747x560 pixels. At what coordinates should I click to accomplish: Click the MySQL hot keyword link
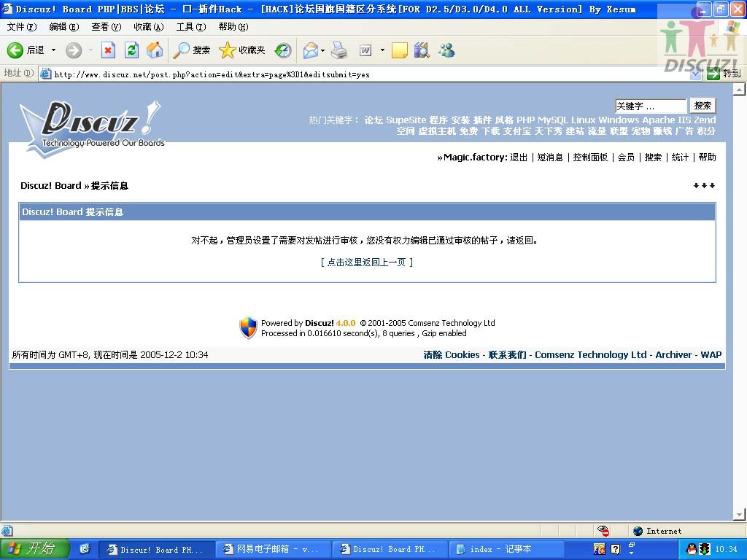click(x=553, y=120)
